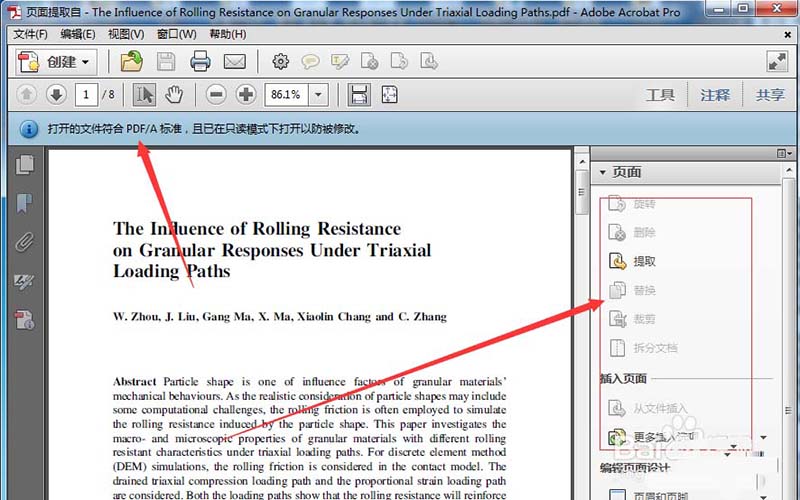The image size is (800, 500).
Task: Open the Bookmarks navigation panel
Action: pyautogui.click(x=25, y=202)
